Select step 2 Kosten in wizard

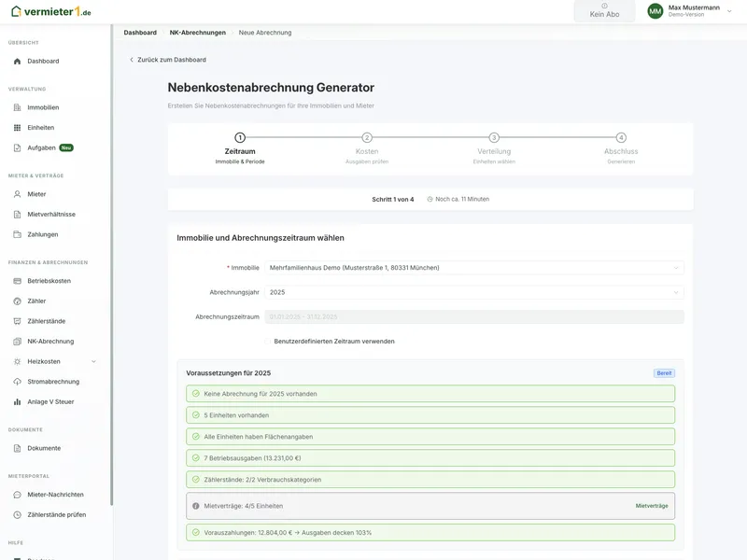tap(367, 138)
